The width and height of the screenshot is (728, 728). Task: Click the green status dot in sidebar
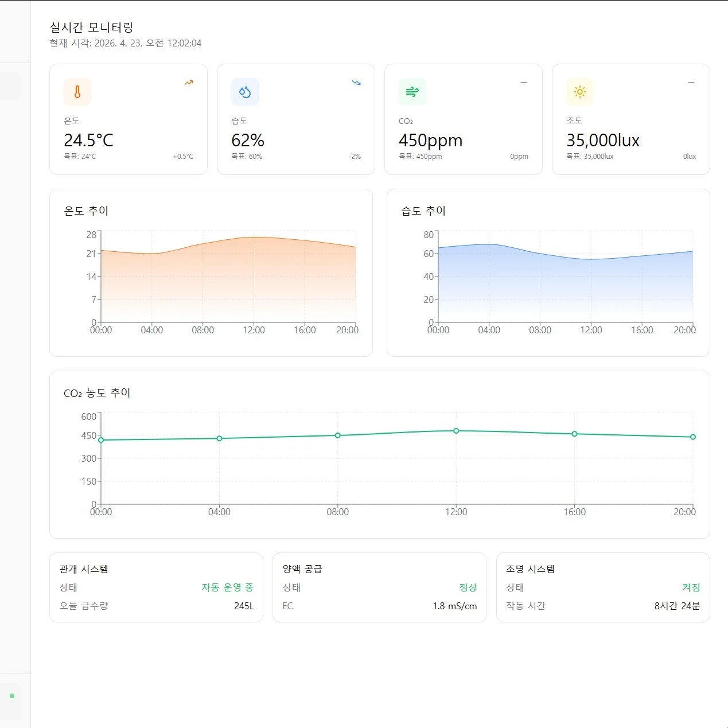point(12,696)
